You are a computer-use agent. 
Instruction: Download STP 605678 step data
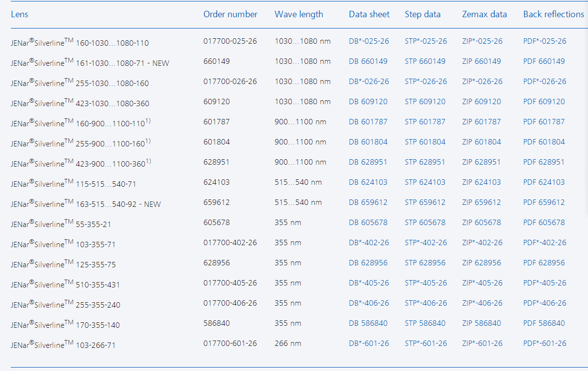[425, 223]
